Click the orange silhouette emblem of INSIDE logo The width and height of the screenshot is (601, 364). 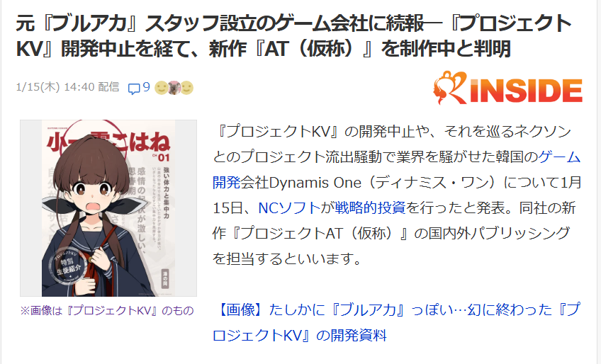[x=450, y=87]
